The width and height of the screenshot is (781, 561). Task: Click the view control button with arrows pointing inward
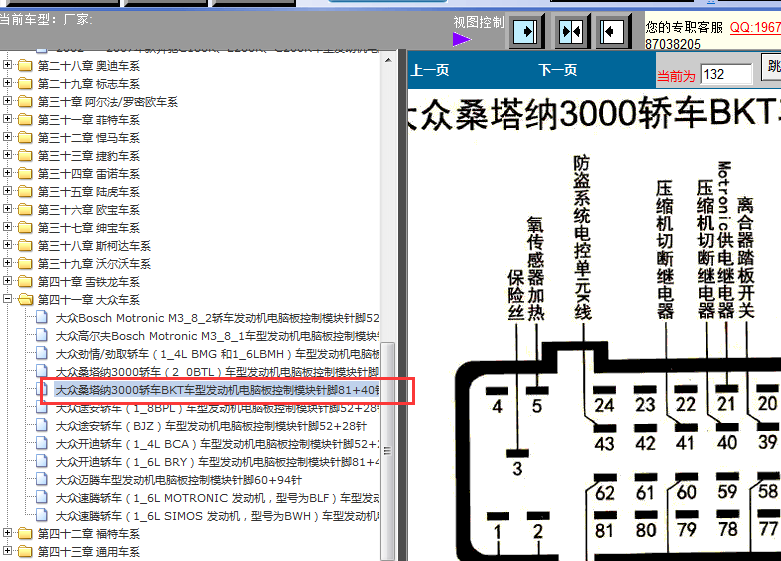coord(571,32)
